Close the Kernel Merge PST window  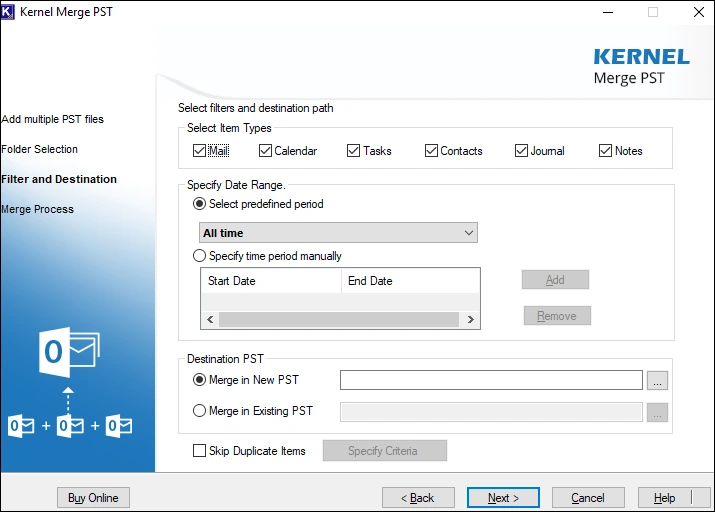click(699, 12)
